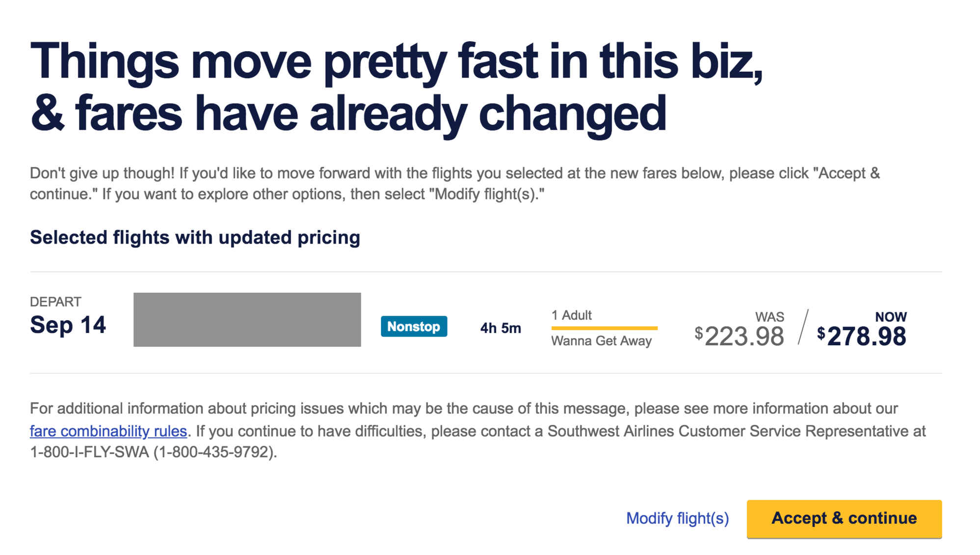Click the 4h 5m flight duration
980x555 pixels.
pos(500,328)
